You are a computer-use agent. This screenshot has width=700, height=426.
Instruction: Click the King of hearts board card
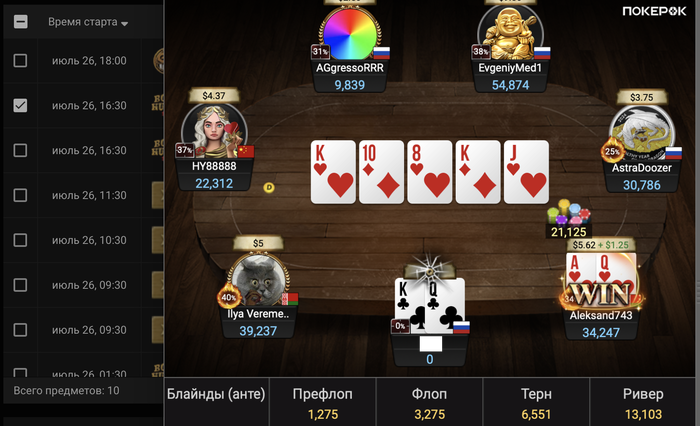(x=333, y=172)
